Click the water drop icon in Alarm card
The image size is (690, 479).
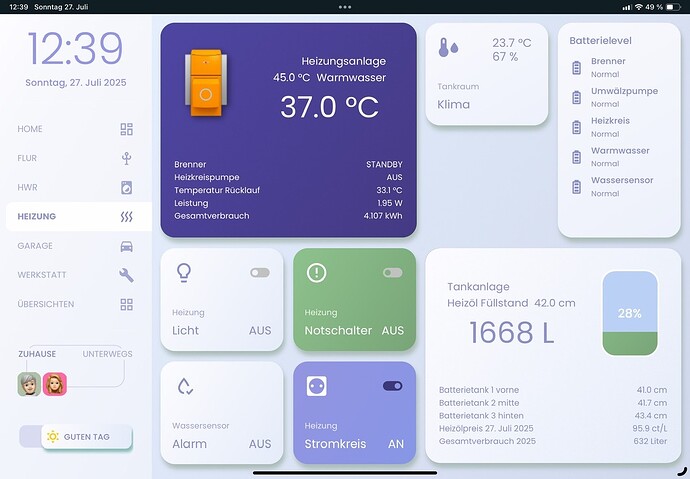coord(184,386)
